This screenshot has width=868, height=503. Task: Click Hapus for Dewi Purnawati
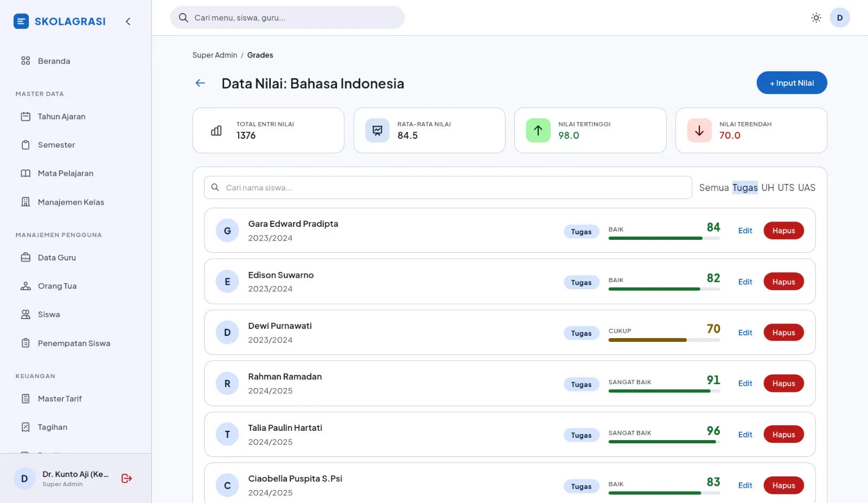click(x=783, y=333)
